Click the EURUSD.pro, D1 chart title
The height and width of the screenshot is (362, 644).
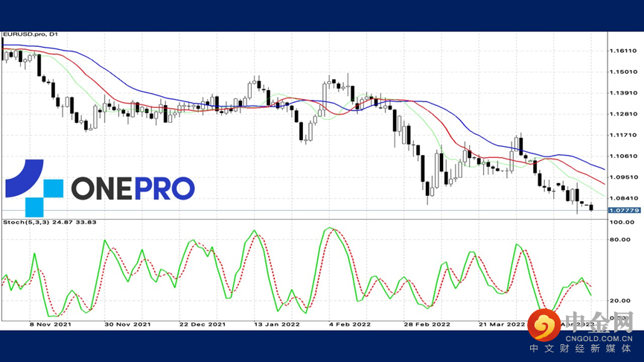point(31,34)
